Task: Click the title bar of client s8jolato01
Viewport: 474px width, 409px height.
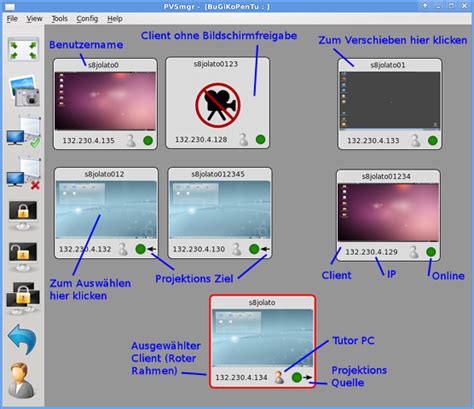Action: point(390,65)
